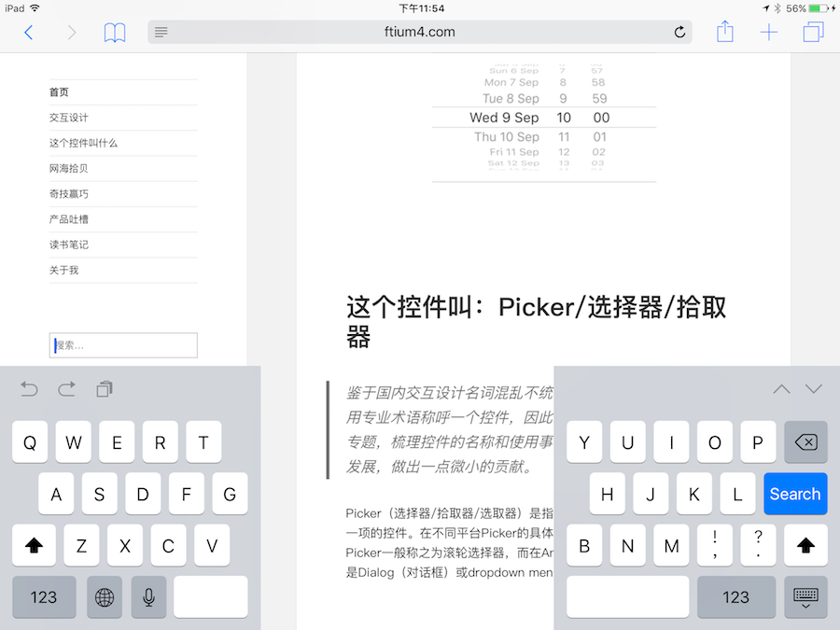
Task: Tap the M key
Action: 671,545
